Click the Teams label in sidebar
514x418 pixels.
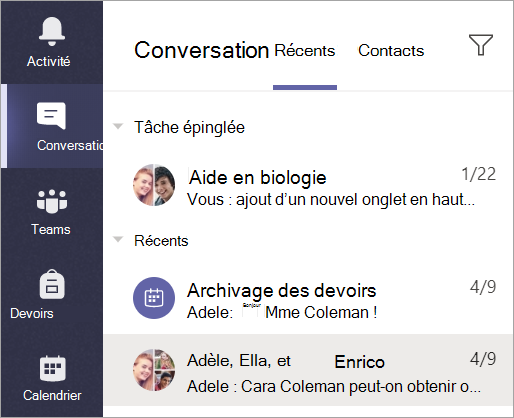coord(51,230)
